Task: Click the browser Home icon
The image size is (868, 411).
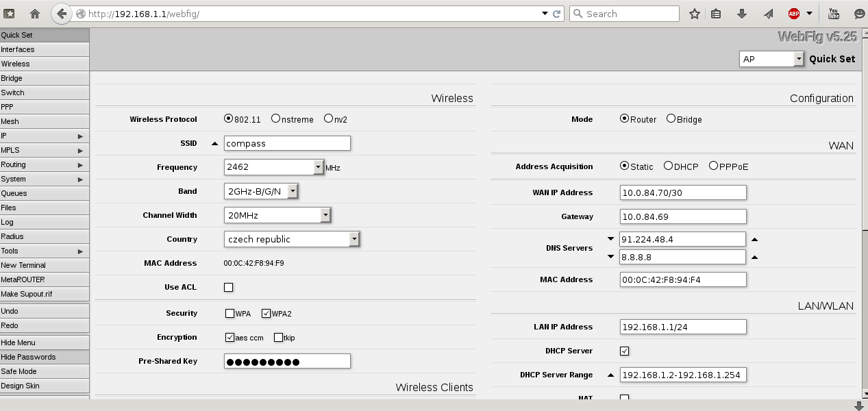Action: point(35,14)
